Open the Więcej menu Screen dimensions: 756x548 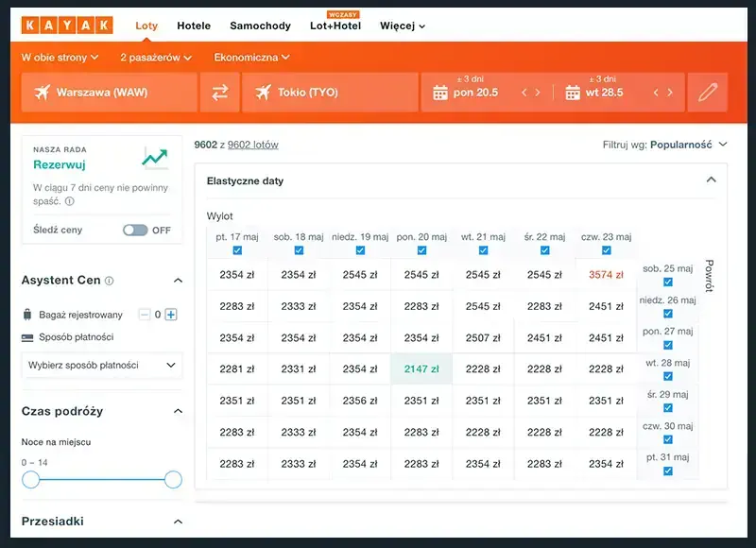(x=402, y=26)
